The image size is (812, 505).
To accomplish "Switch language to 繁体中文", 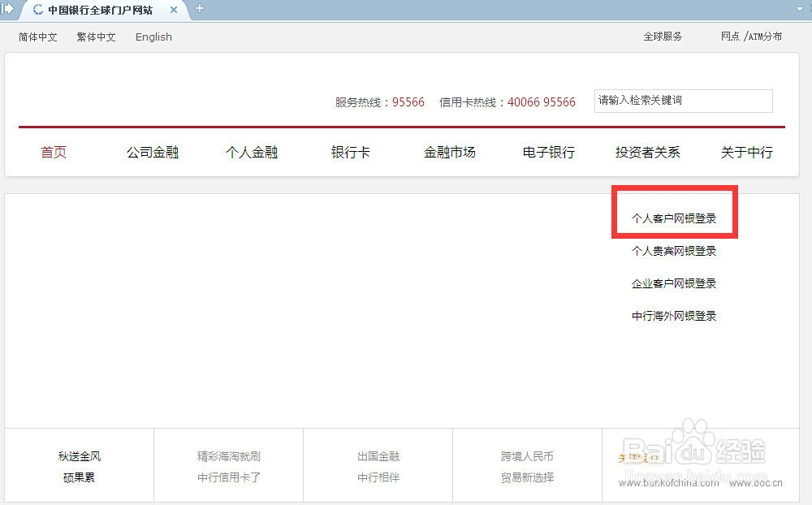I will (97, 37).
